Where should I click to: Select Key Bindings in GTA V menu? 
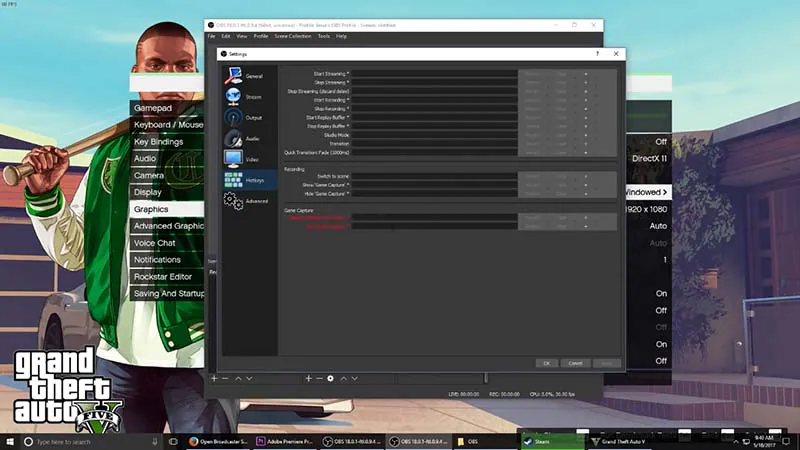(x=167, y=142)
